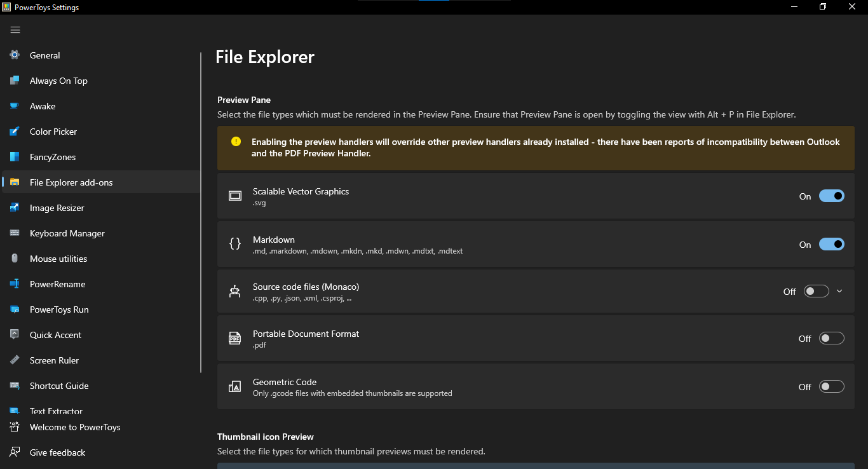The height and width of the screenshot is (469, 868).
Task: Click the Markdown extensions list text
Action: (358, 251)
